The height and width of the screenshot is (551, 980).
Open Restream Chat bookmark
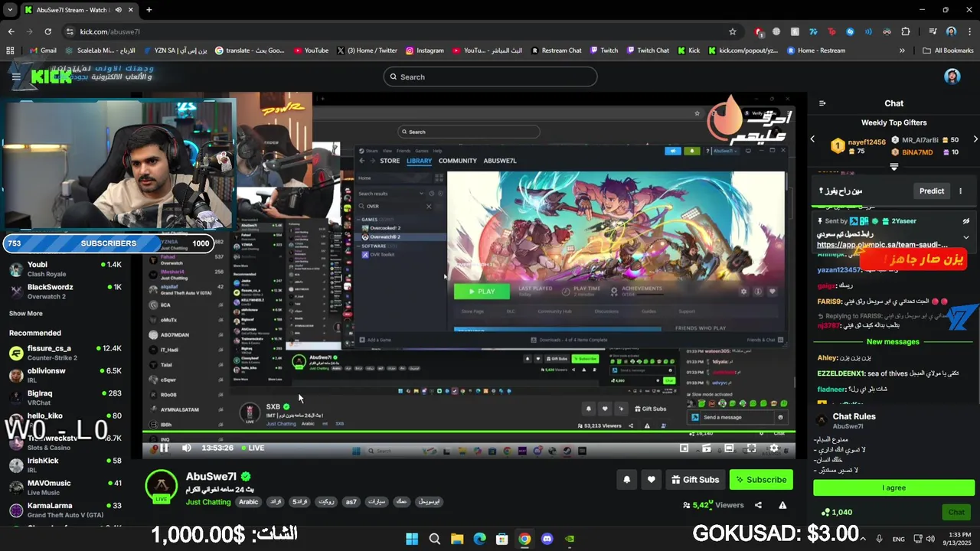pyautogui.click(x=556, y=51)
